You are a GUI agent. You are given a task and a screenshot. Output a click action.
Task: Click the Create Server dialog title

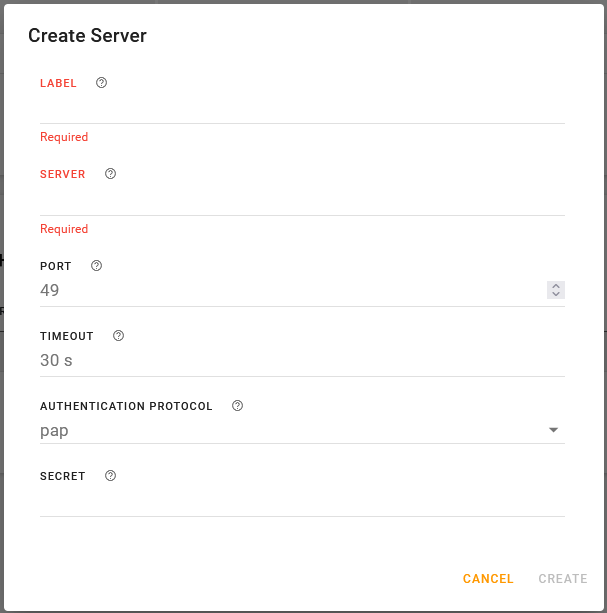[x=87, y=36]
